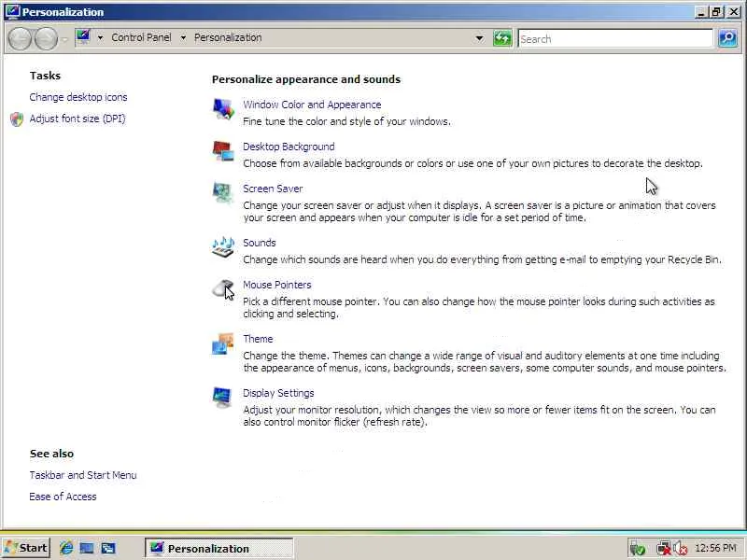Viewport: 747px width, 560px height.
Task: Click the address bar Personalization icon
Action: click(x=83, y=37)
